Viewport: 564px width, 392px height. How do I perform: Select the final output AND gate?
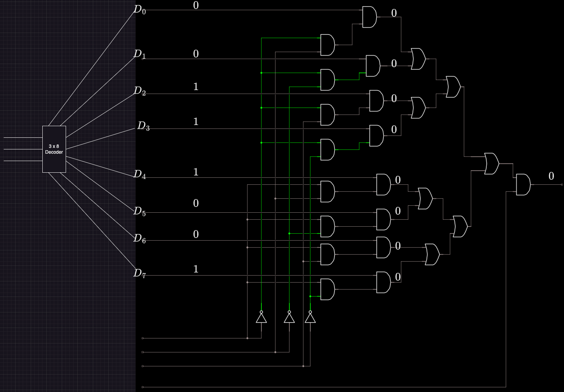pyautogui.click(x=523, y=185)
